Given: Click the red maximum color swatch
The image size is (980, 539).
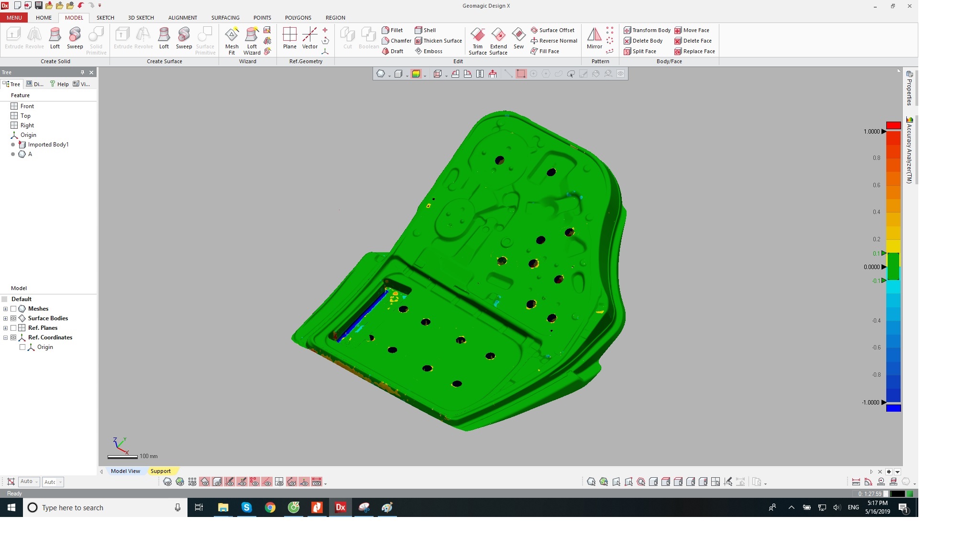Looking at the screenshot, I should tap(893, 125).
